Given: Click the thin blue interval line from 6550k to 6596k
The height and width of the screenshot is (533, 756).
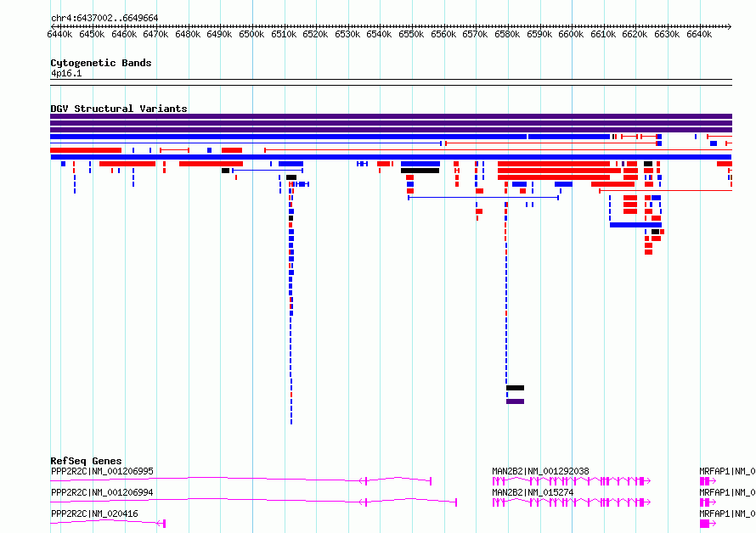Looking at the screenshot, I should (483, 198).
